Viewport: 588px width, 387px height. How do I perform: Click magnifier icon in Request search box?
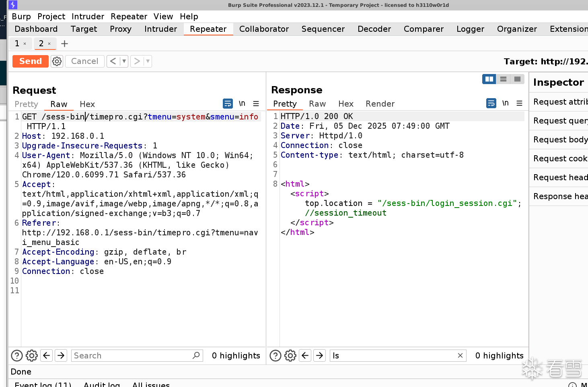[x=196, y=356]
